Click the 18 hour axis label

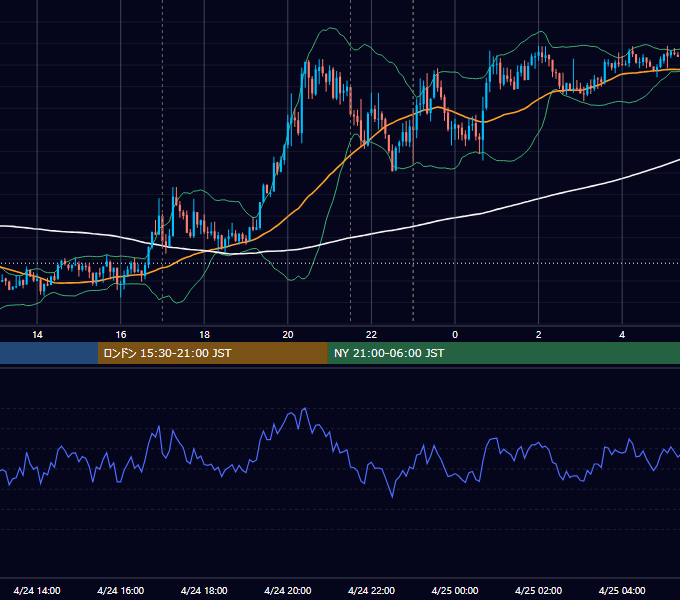pos(204,335)
